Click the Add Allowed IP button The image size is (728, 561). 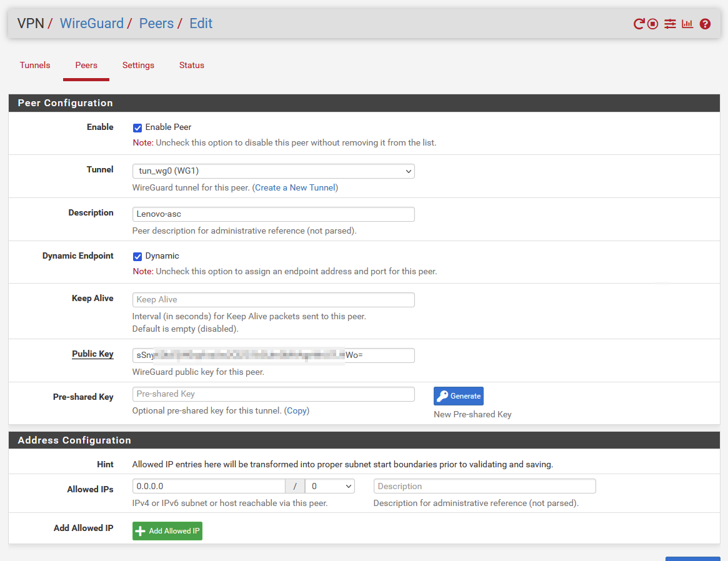(167, 531)
